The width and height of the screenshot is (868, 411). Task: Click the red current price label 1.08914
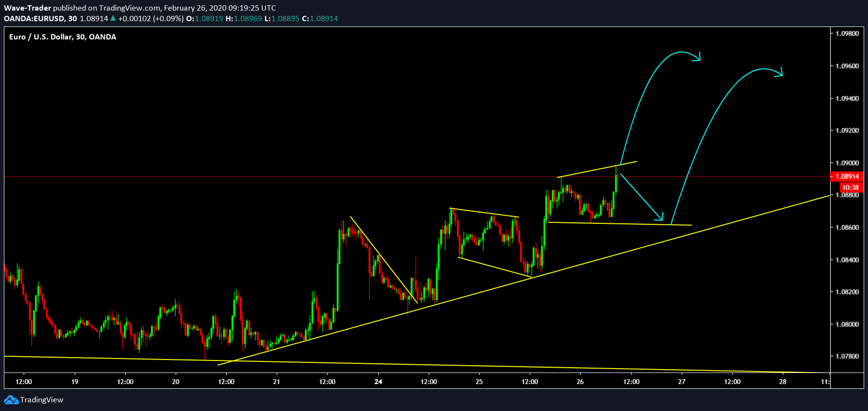847,177
